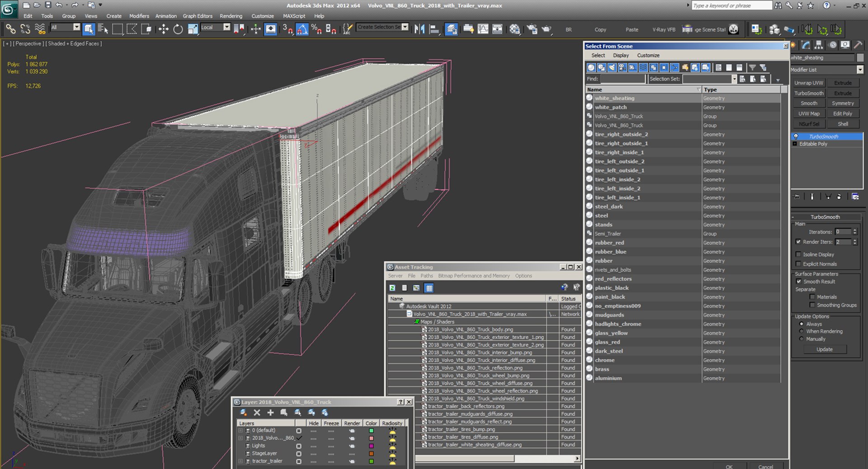Open Display menu in Select From Scene

click(621, 55)
